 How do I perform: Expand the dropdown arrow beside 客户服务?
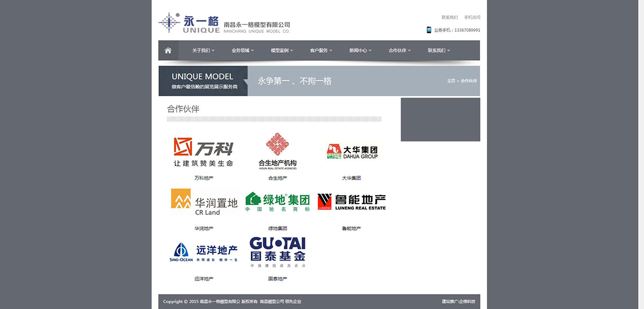tap(331, 51)
